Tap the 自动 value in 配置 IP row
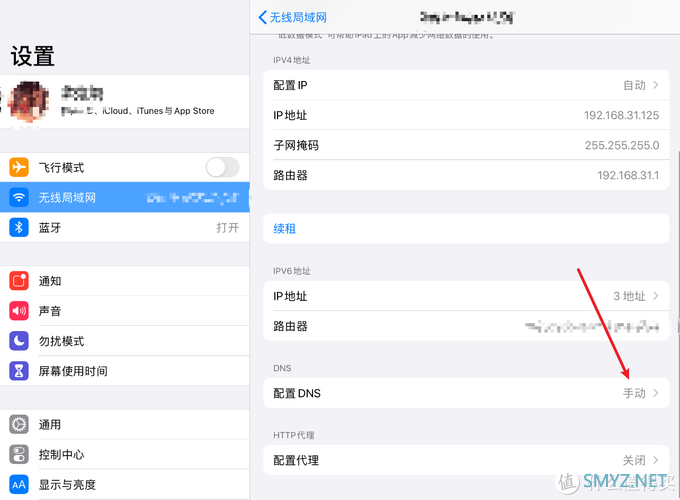 click(634, 85)
